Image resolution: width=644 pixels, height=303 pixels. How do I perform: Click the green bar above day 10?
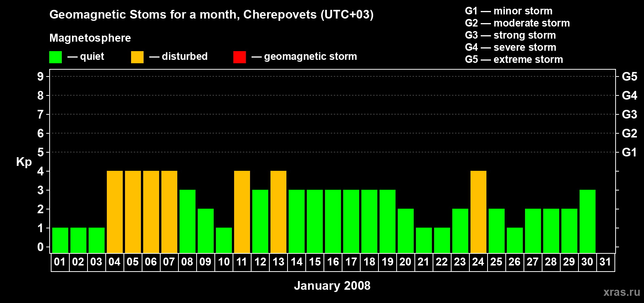pyautogui.click(x=224, y=240)
